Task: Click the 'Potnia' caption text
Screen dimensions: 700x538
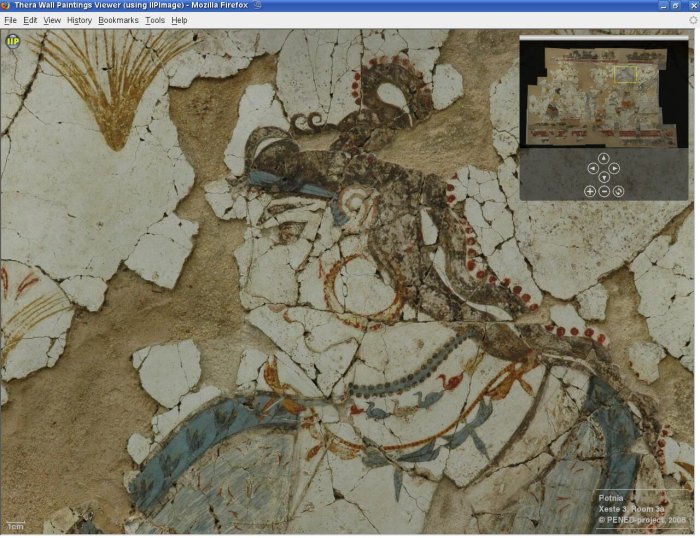Action: click(x=611, y=498)
